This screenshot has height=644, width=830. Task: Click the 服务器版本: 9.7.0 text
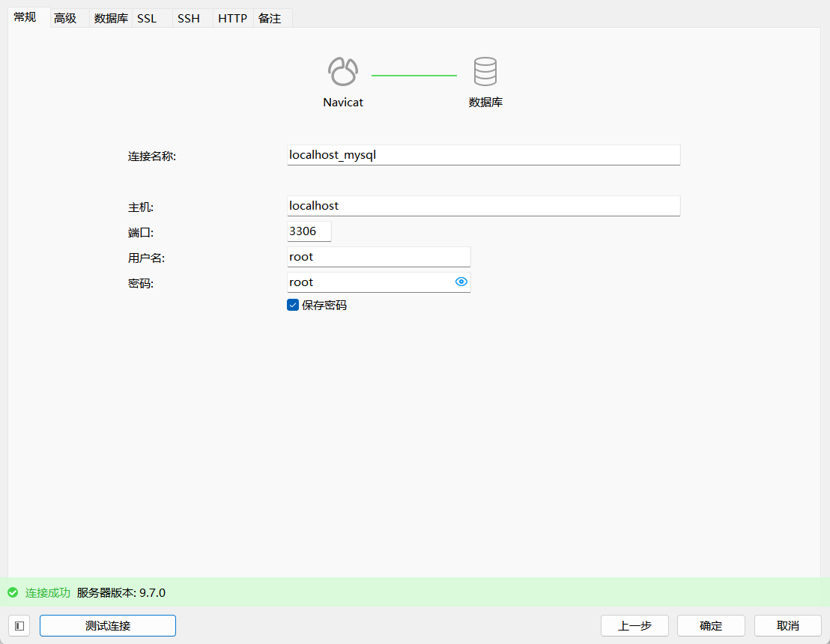[121, 592]
